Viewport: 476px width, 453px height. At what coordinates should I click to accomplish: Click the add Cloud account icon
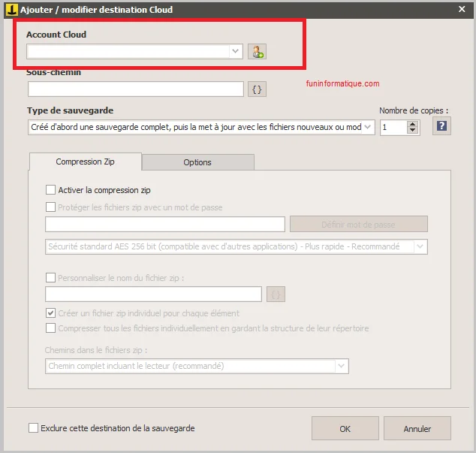point(258,52)
